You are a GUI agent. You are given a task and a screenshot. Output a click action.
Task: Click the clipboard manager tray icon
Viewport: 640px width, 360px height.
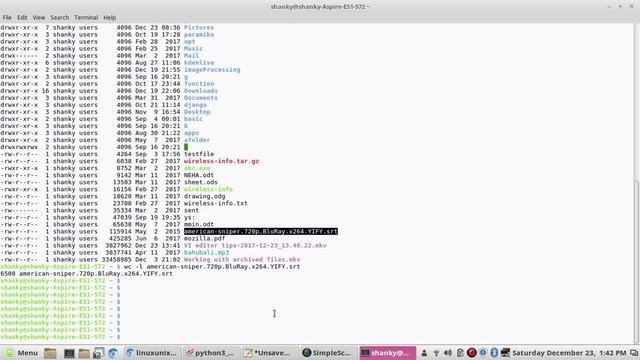coord(460,353)
